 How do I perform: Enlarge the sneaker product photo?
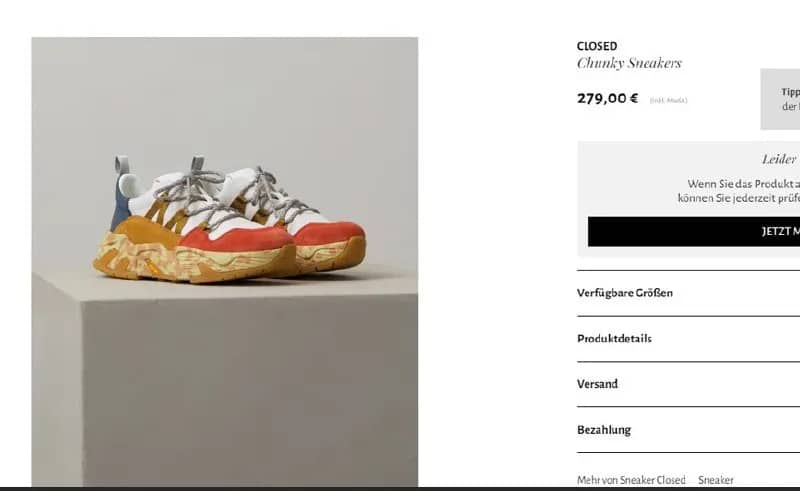coord(224,261)
